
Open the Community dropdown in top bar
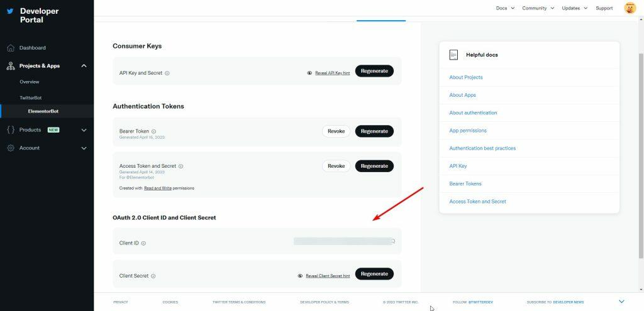click(x=538, y=8)
